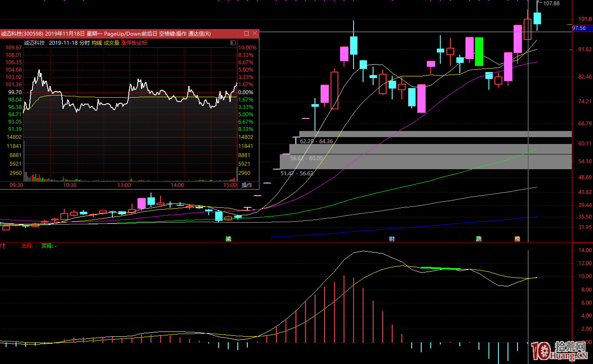Viewport: 593px width, 364px height.
Task: Open the 操作 menu in popup
Action: (x=247, y=185)
